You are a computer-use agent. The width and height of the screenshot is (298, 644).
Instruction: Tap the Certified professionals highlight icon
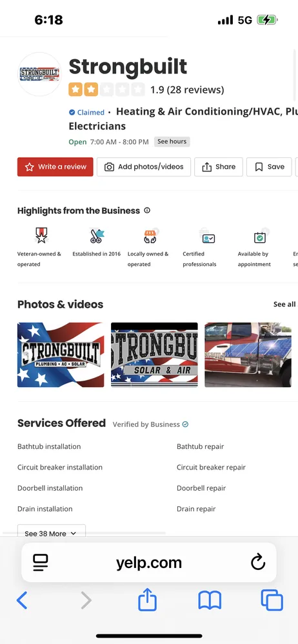[x=209, y=238]
